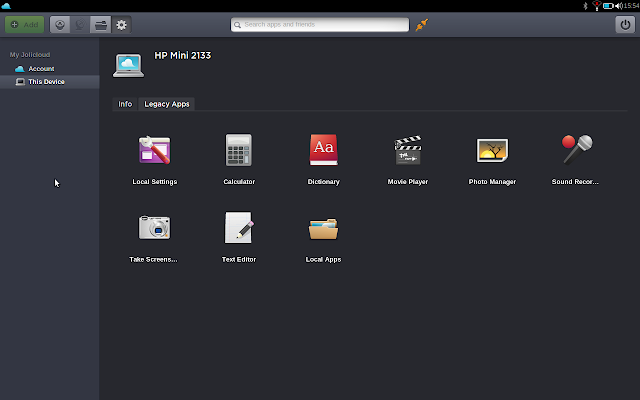
Task: Switch to the Legacy Apps tab
Action: [x=167, y=104]
